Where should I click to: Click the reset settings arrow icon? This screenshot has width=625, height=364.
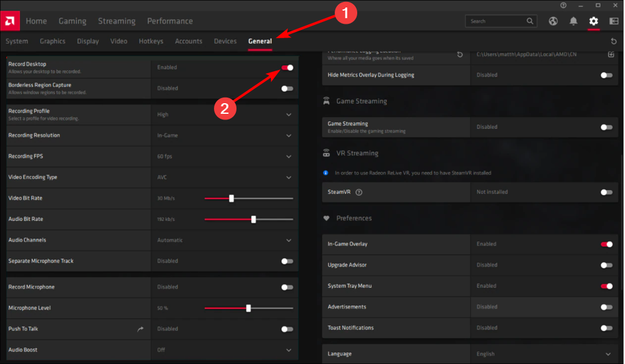pyautogui.click(x=614, y=41)
